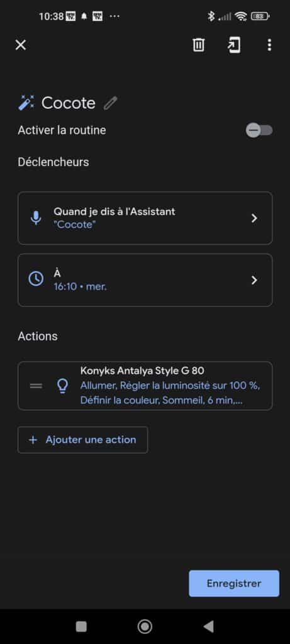Save the routine with Enregistrer
Image resolution: width=290 pixels, height=644 pixels.
234,583
